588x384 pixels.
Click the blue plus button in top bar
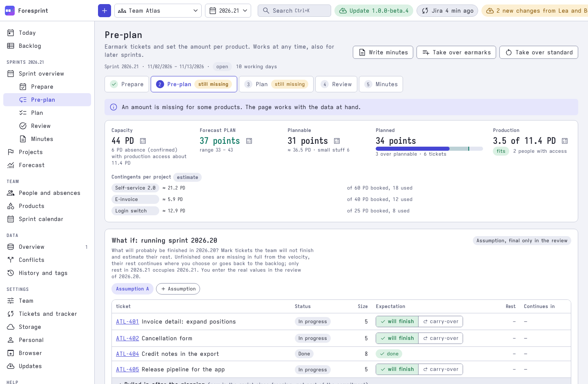(x=105, y=11)
